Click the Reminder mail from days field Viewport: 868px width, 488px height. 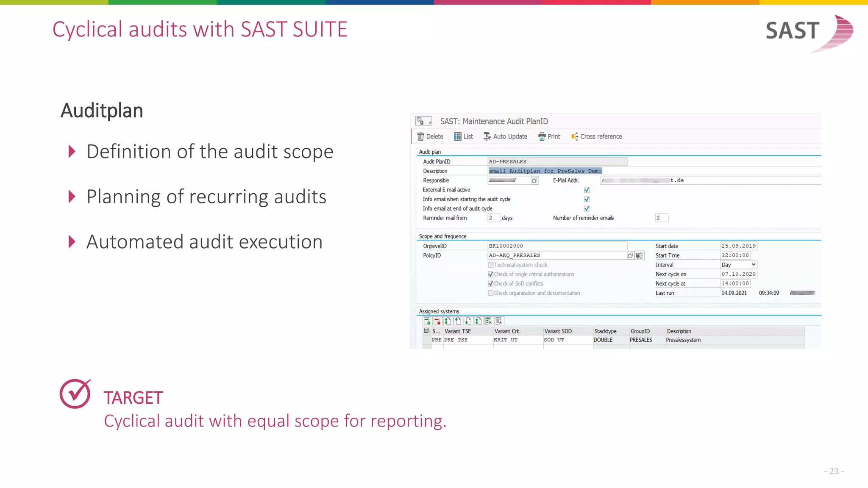coord(494,218)
